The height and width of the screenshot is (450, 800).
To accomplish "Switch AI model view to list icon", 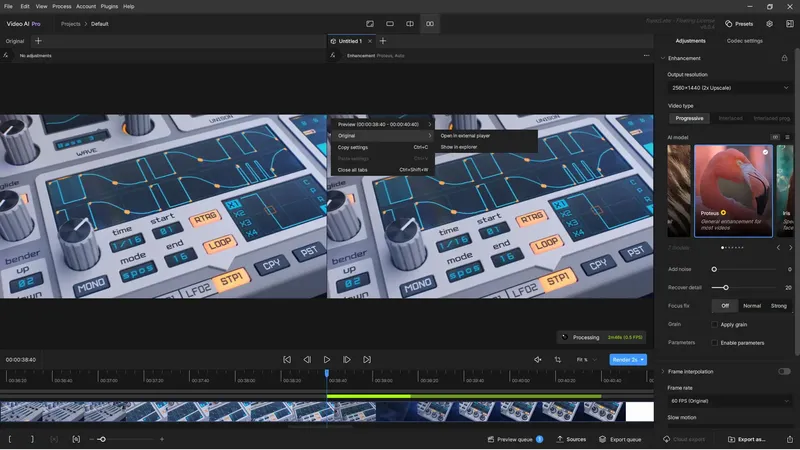I will point(787,137).
